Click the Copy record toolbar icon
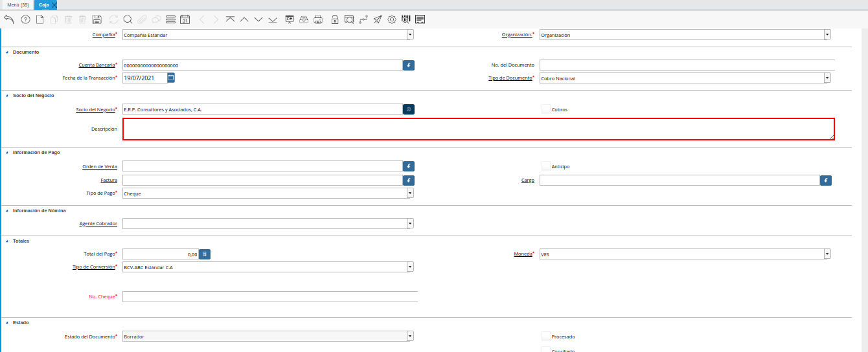Viewport: 868px width, 352px height. coord(54,19)
